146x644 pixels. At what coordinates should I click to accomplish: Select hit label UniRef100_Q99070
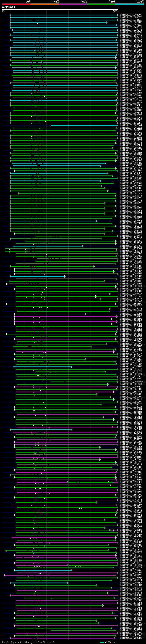(x=131, y=48)
